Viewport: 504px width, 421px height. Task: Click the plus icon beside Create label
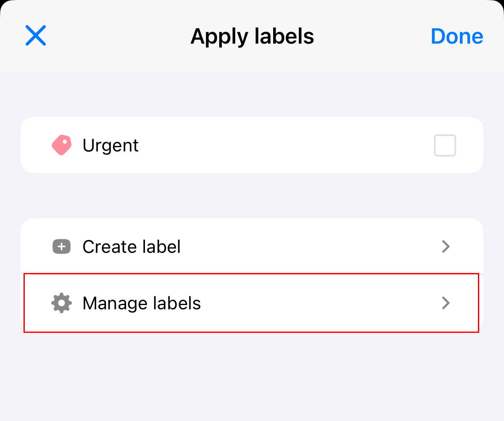click(x=61, y=246)
